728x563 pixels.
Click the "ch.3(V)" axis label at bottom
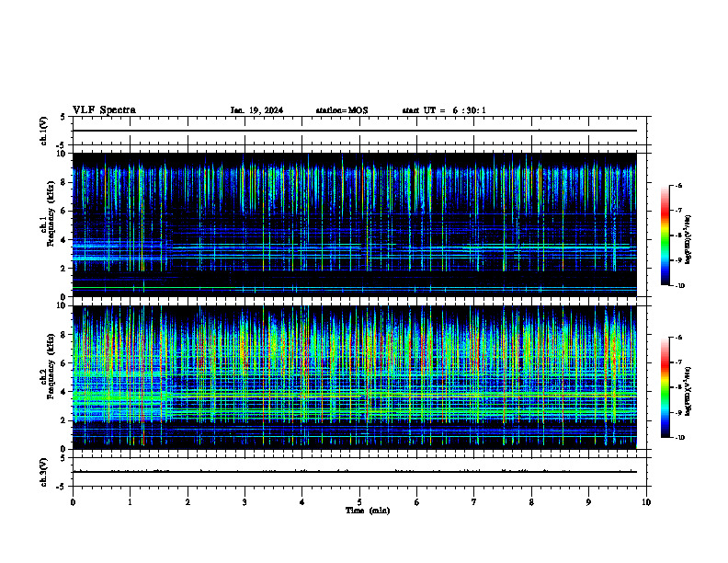click(43, 472)
